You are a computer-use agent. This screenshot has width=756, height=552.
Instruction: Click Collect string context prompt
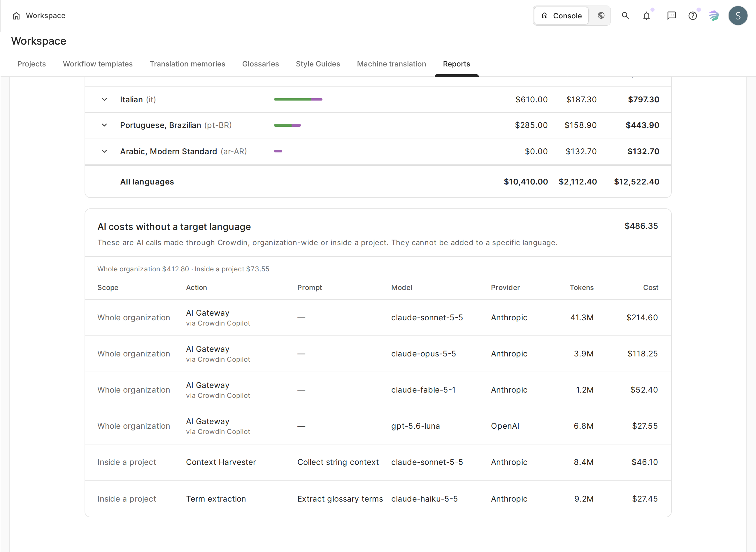[338, 462]
